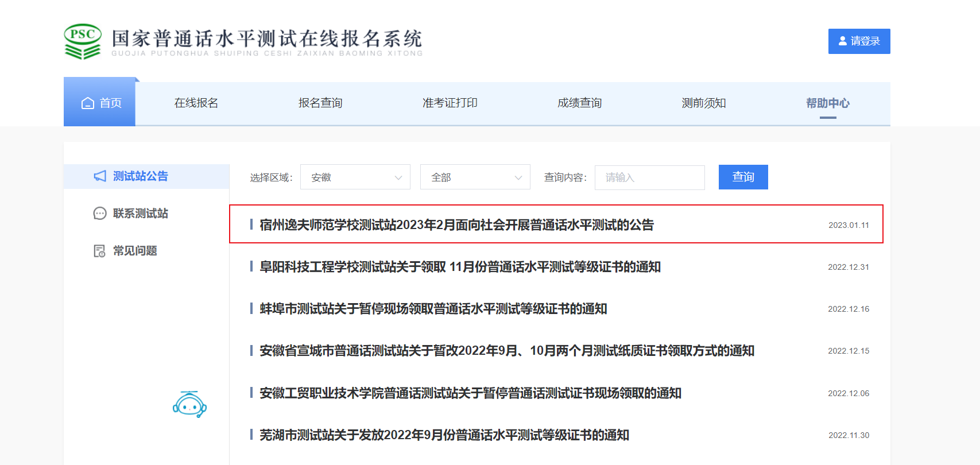Click the date 2023.01.11

[849, 225]
